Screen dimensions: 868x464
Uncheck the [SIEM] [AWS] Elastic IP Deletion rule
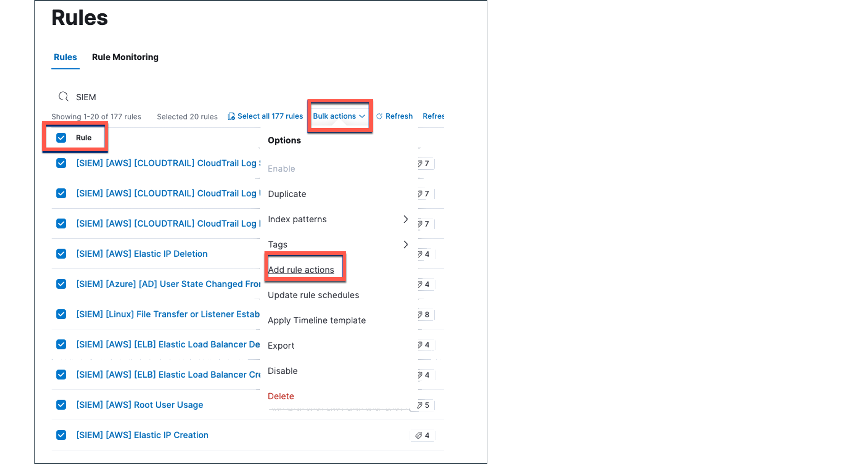61,253
